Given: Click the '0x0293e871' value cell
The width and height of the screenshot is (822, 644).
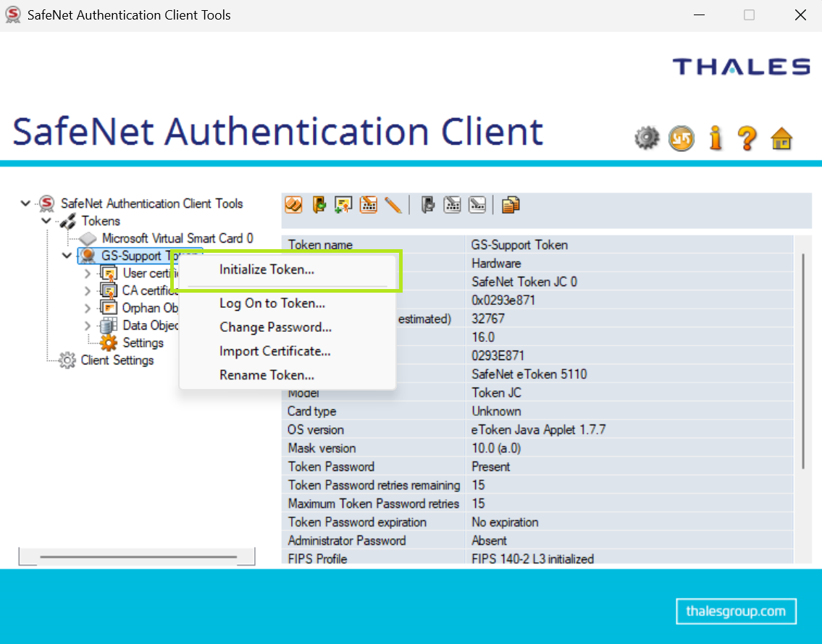Looking at the screenshot, I should click(x=629, y=301).
